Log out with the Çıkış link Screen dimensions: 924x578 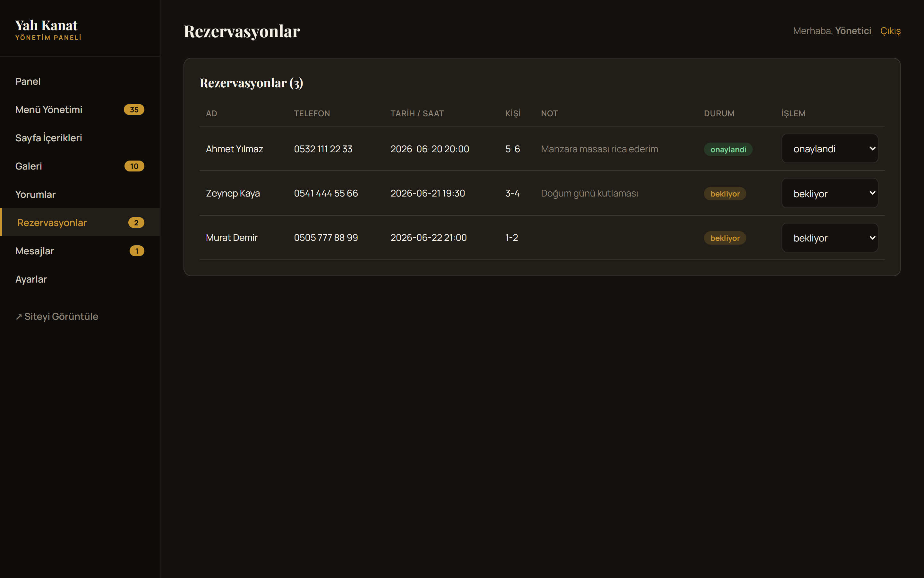click(890, 31)
